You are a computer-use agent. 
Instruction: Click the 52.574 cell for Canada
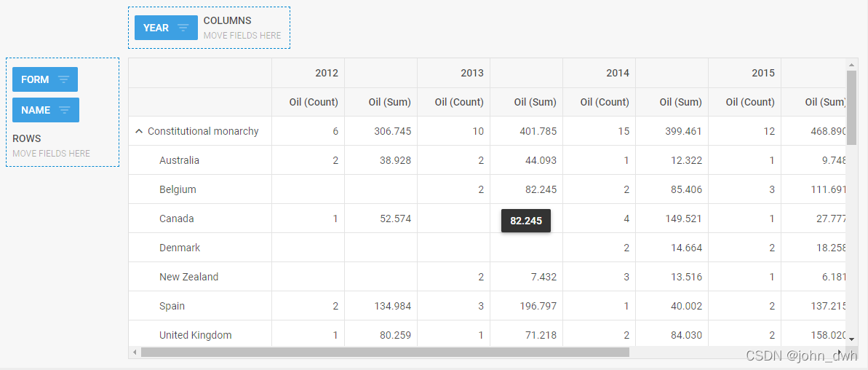click(x=381, y=219)
